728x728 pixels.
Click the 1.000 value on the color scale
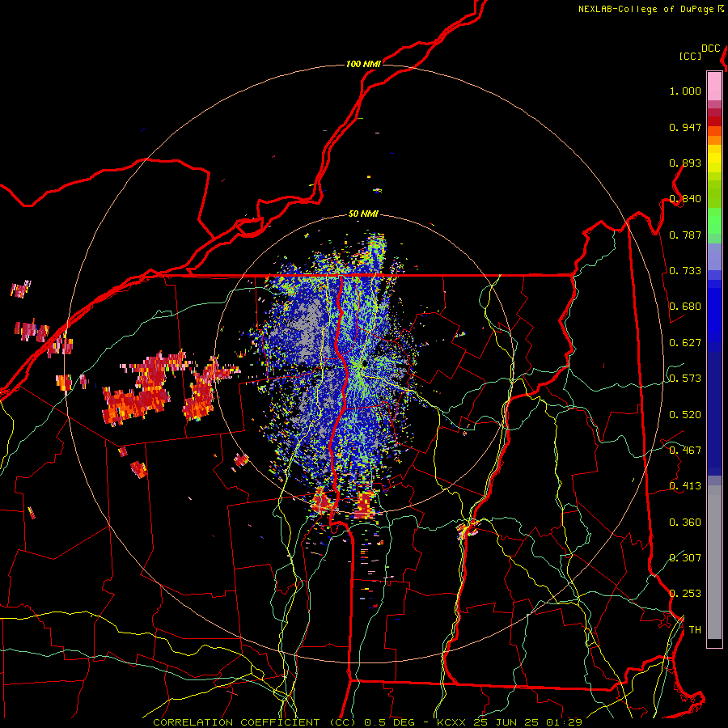(x=685, y=91)
